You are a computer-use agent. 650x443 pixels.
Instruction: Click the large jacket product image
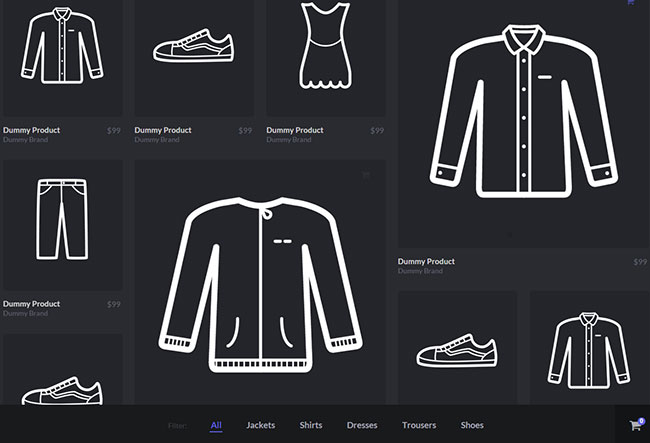[x=260, y=285]
